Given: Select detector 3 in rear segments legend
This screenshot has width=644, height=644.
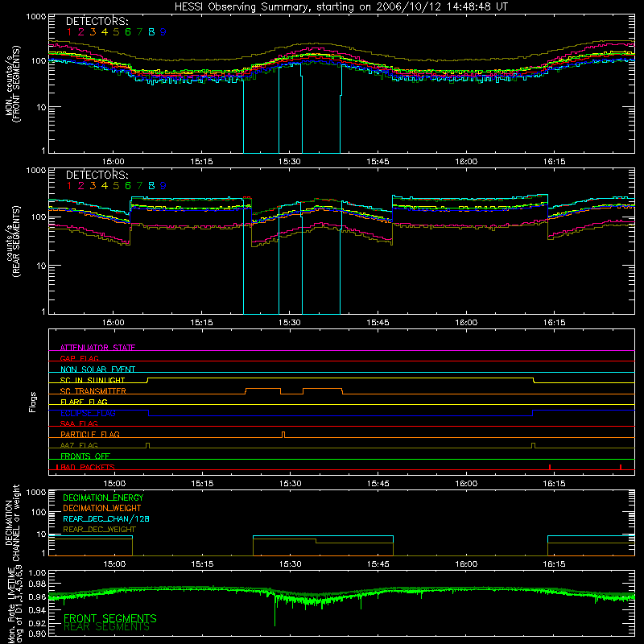Looking at the screenshot, I should [93, 186].
